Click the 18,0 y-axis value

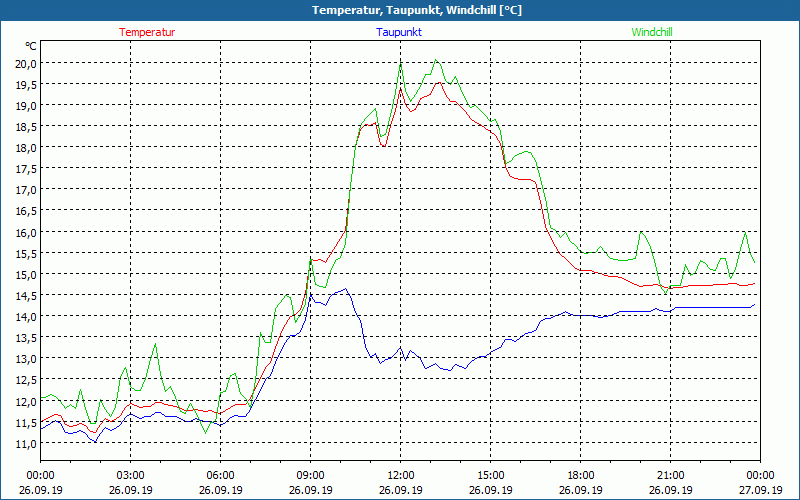25,148
